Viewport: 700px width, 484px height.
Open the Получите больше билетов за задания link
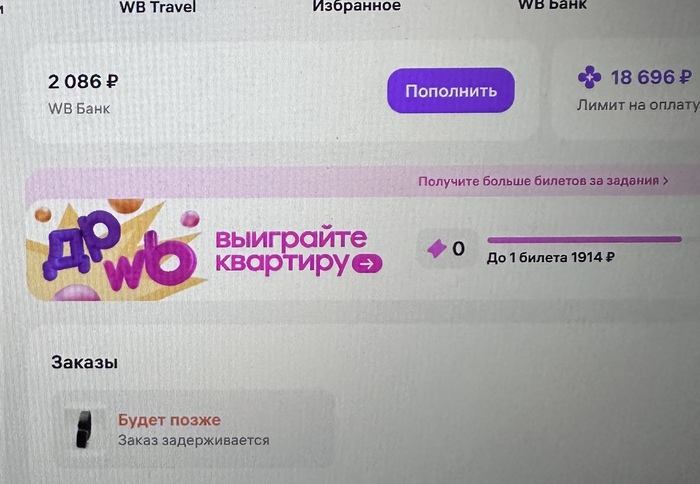coord(538,181)
